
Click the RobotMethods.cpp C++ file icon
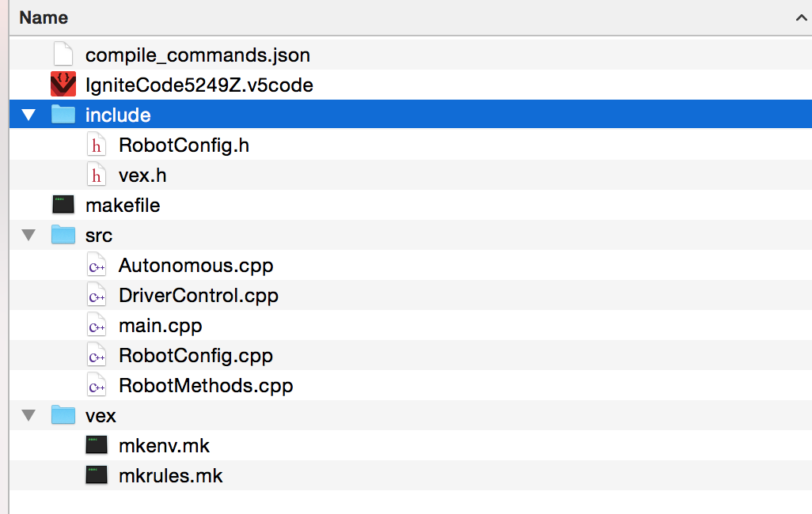(x=97, y=386)
